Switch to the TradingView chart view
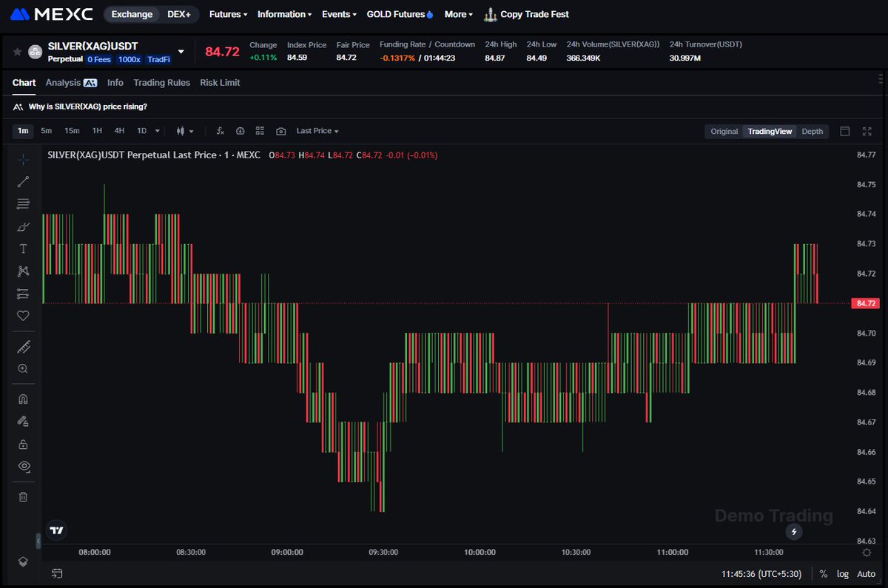Image resolution: width=888 pixels, height=588 pixels. (770, 131)
